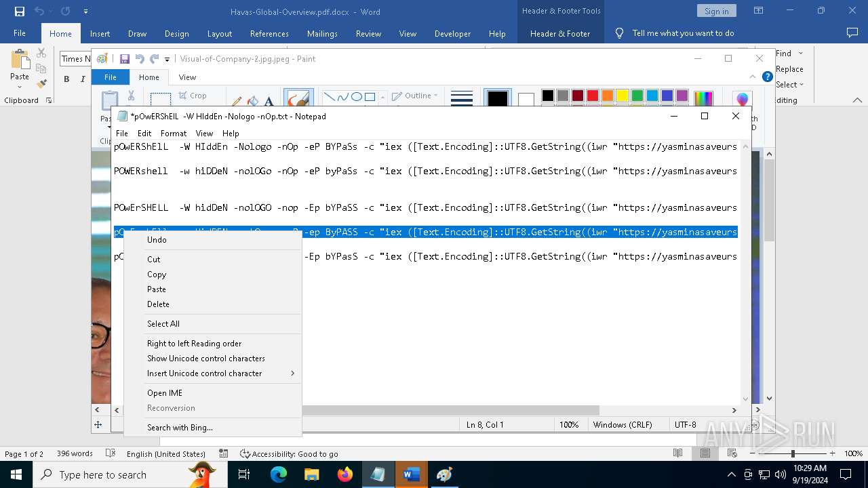The width and height of the screenshot is (868, 488).
Task: Pick the line shape in Paint shapes gallery
Action: tap(330, 96)
